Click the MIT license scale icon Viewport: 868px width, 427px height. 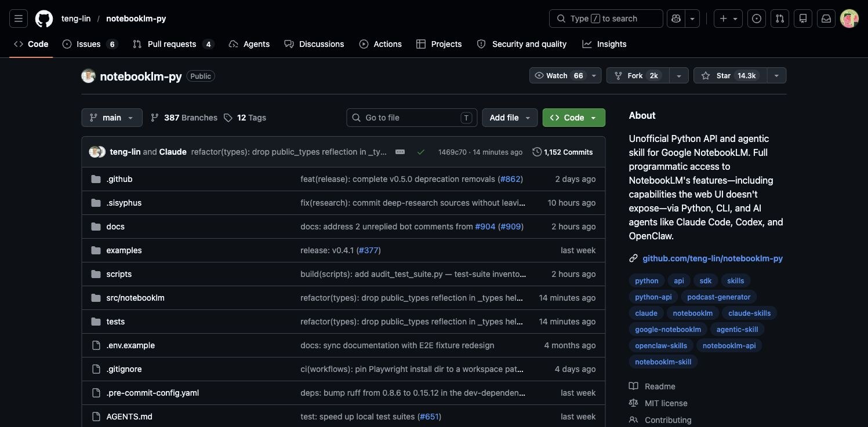(x=634, y=403)
